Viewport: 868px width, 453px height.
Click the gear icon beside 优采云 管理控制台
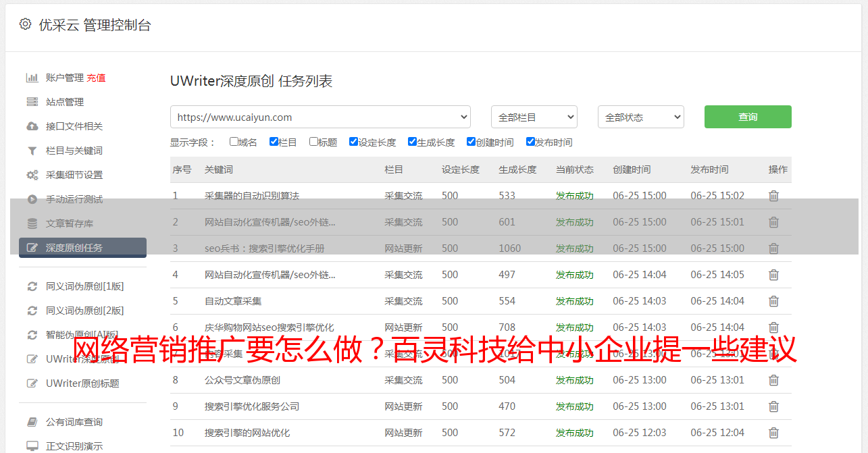(25, 24)
